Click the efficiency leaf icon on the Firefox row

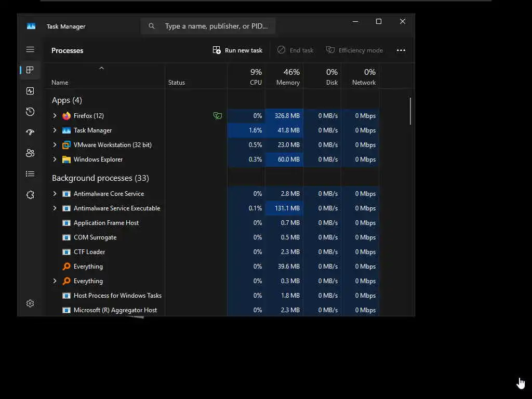tap(218, 116)
